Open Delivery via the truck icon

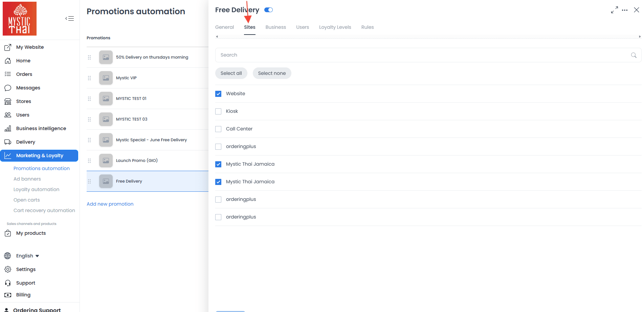[8, 142]
